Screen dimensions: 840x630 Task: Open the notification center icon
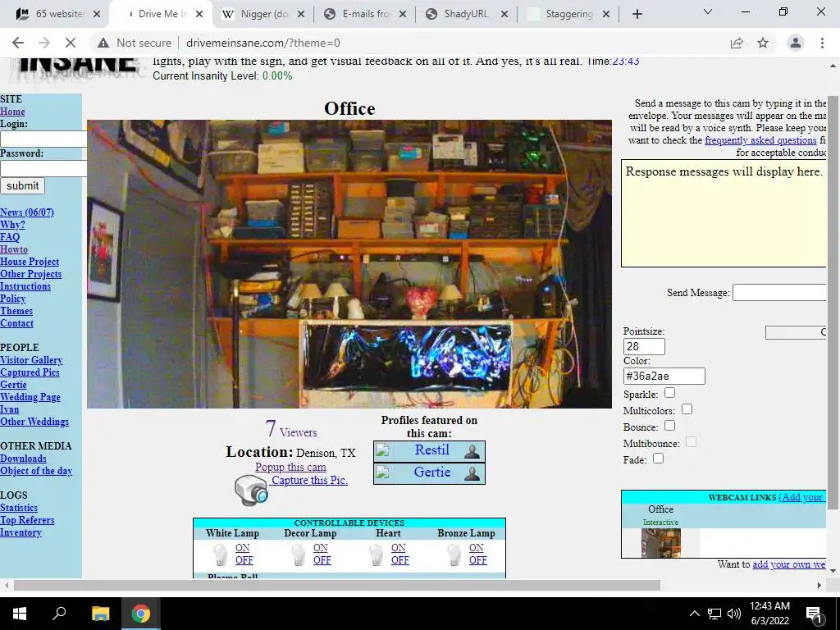tap(815, 614)
